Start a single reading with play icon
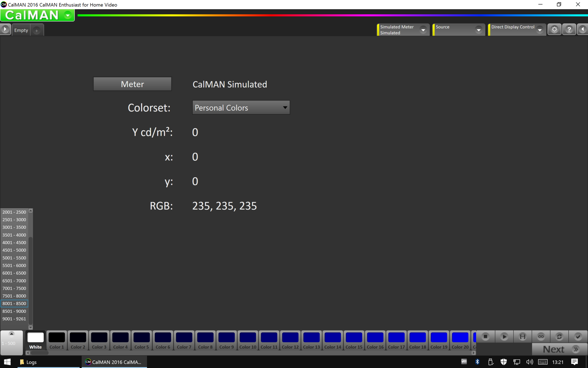This screenshot has height=368, width=588. [x=504, y=337]
